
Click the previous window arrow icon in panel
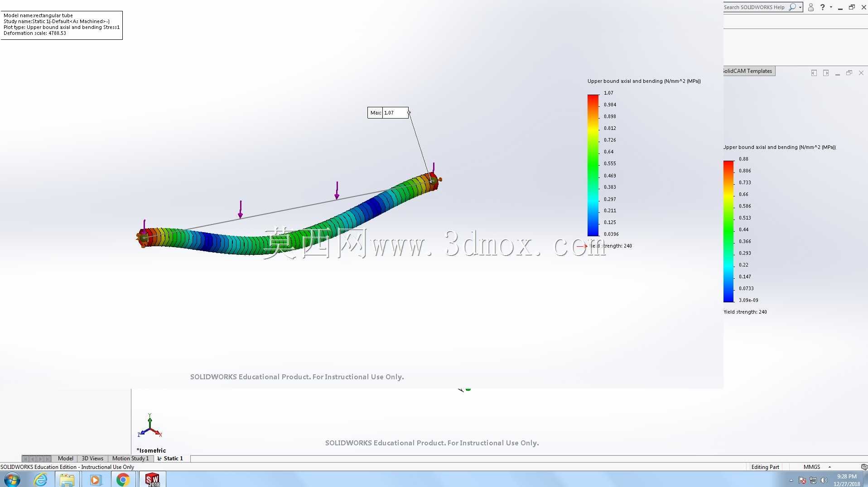814,73
